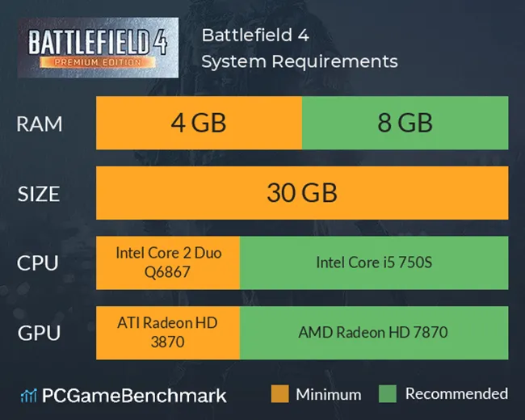Screen dimensions: 525x420
Task: Click the PCGameBenchmark bar chart icon
Action: tap(28, 396)
